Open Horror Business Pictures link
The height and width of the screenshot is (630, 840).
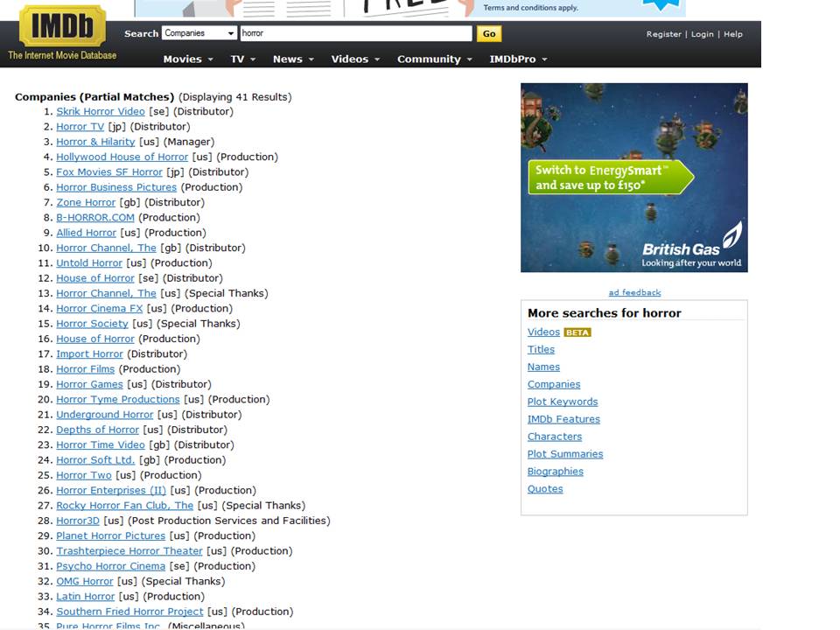coord(116,187)
